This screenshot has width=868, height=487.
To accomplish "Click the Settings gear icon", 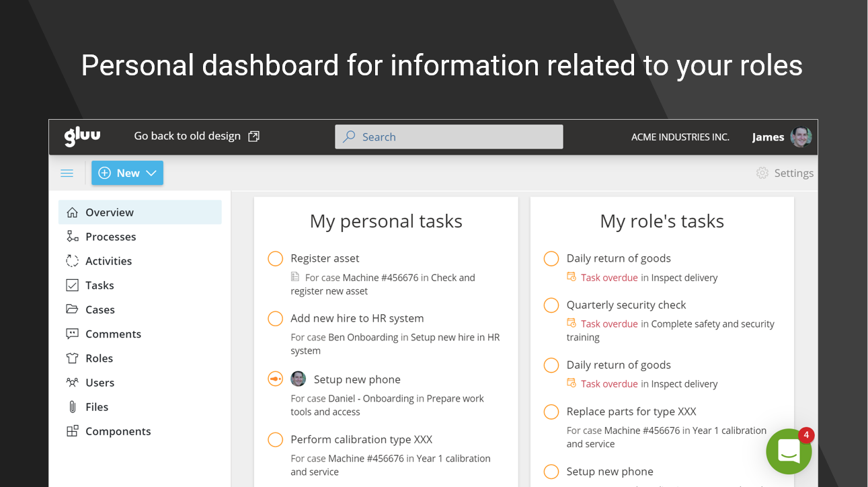I will pos(762,174).
